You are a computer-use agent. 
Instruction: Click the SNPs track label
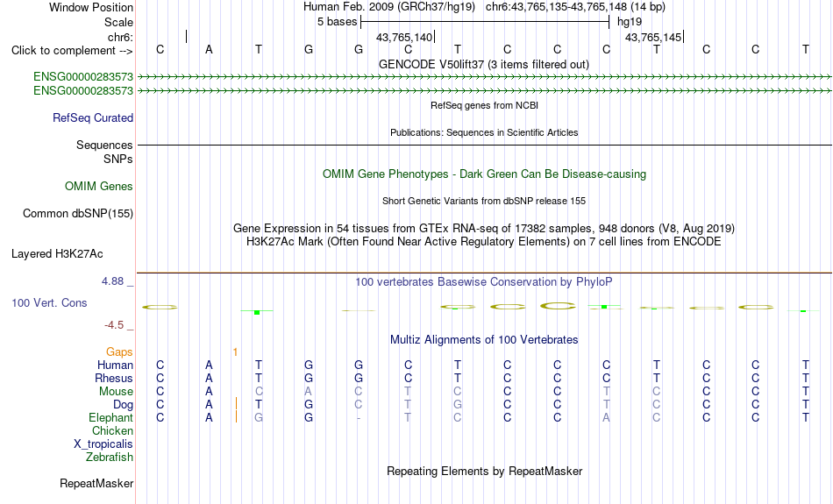[x=118, y=159]
